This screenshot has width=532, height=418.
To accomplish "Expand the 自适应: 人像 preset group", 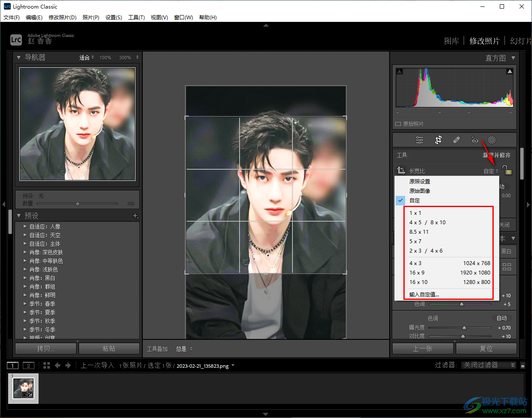I will (x=25, y=226).
